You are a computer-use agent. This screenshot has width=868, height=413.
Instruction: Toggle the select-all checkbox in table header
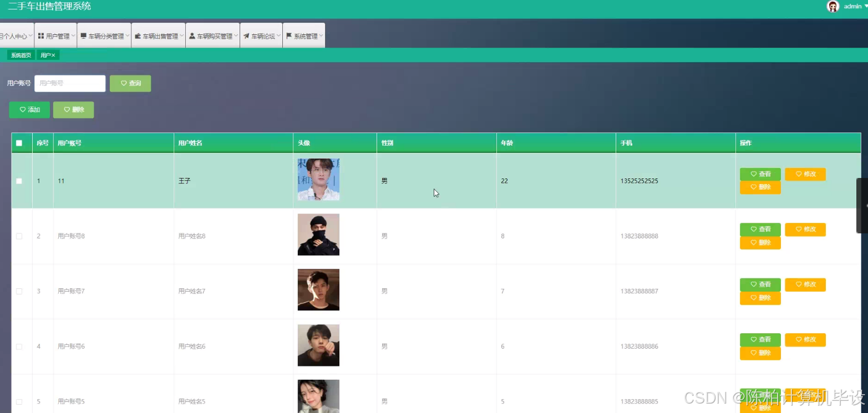[19, 143]
